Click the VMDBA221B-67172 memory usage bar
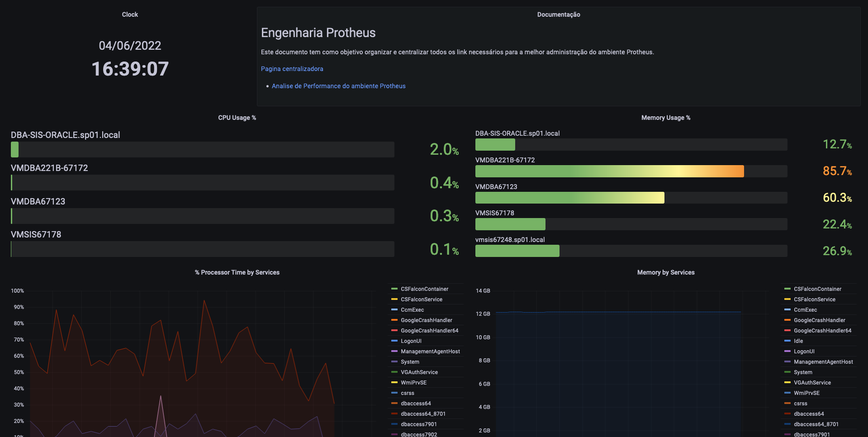This screenshot has height=437, width=868. [x=609, y=171]
